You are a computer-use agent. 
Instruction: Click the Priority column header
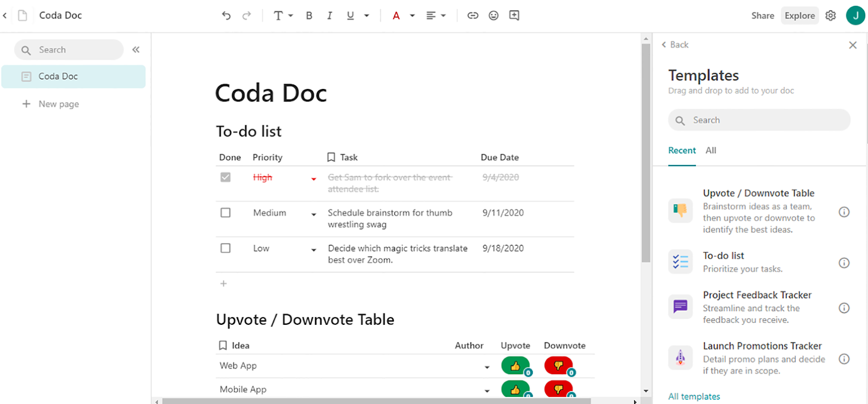point(267,157)
